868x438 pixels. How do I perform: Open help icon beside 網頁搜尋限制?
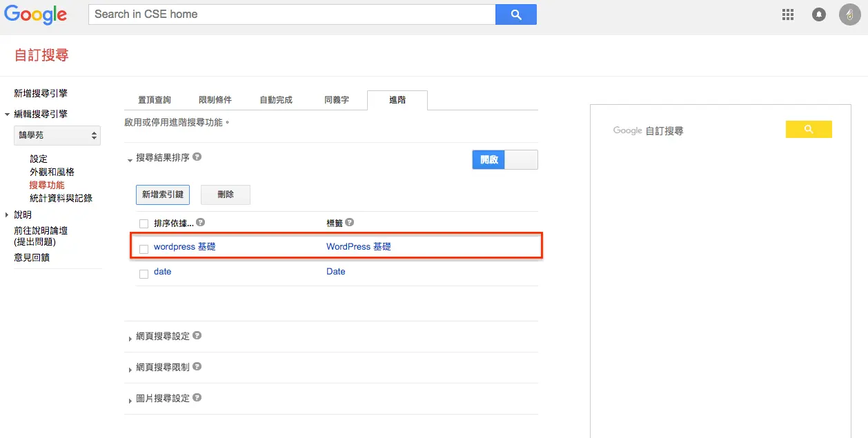click(x=197, y=367)
